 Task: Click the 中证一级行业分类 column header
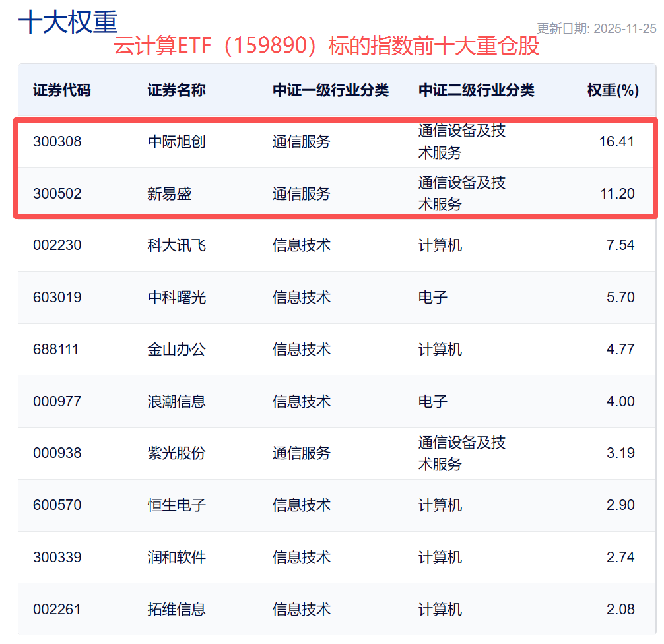[331, 90]
